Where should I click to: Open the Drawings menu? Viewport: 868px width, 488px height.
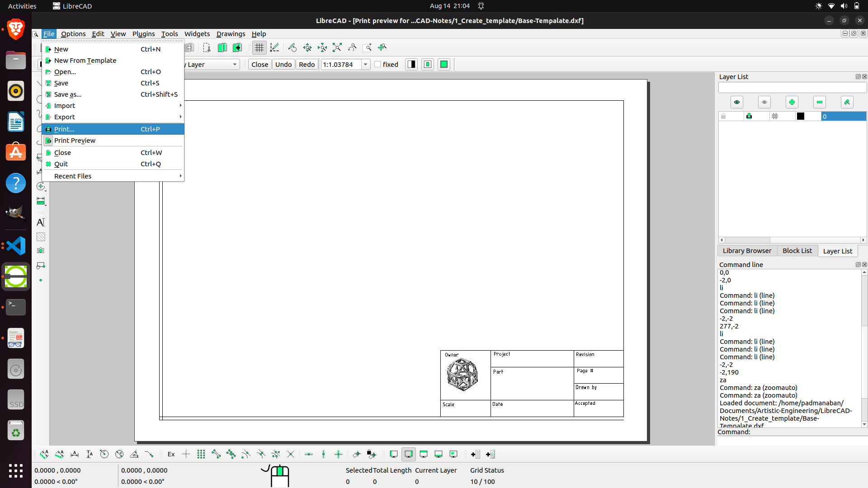(x=231, y=34)
